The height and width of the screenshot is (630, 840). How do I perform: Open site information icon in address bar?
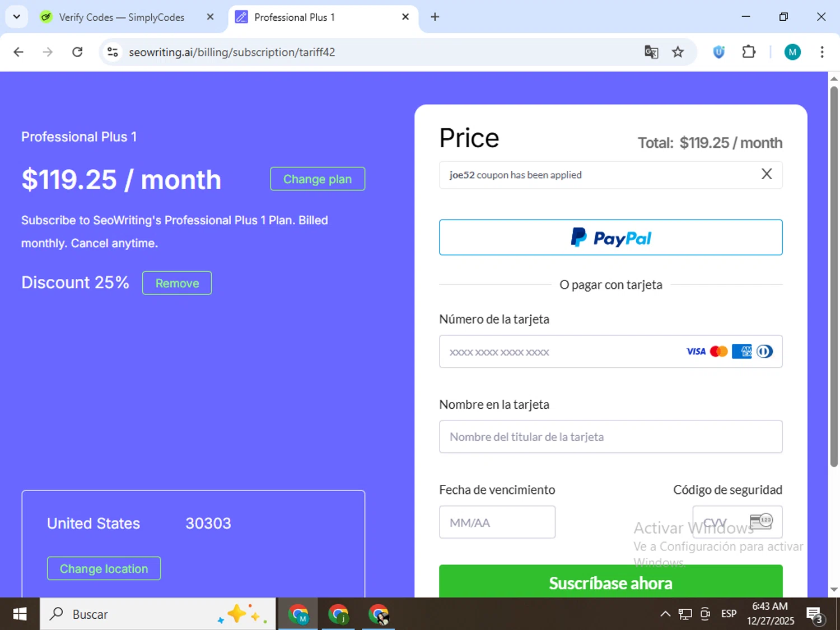[x=113, y=52]
